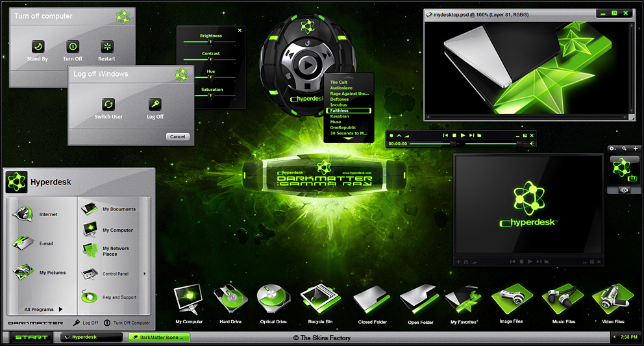644x346 pixels.
Task: Click the Cancel button in Log off Windows
Action: point(177,136)
